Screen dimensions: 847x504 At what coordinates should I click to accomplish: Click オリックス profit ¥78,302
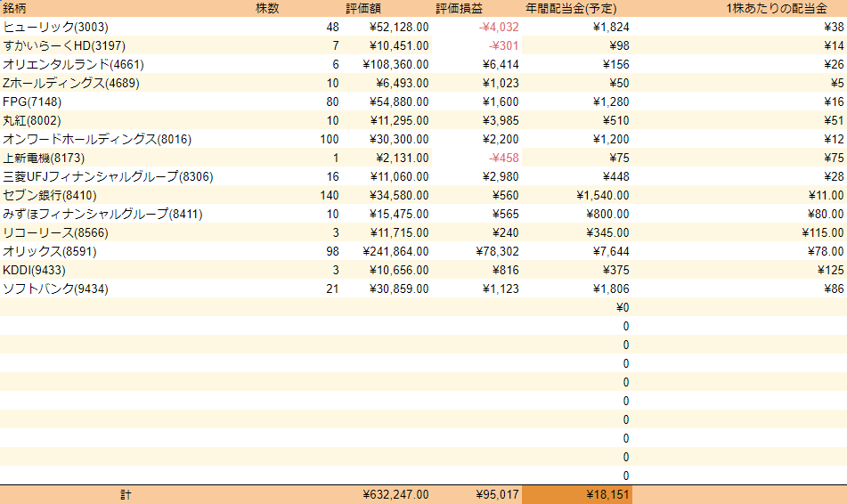pos(497,252)
